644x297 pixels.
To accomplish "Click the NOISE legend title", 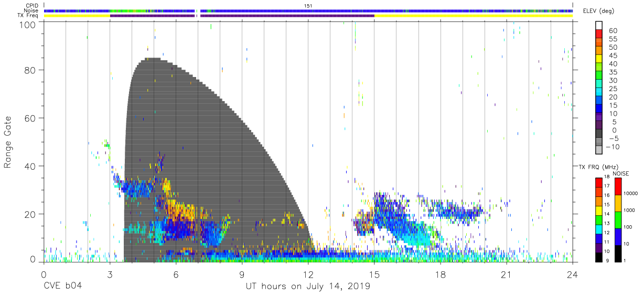I will coord(621,173).
